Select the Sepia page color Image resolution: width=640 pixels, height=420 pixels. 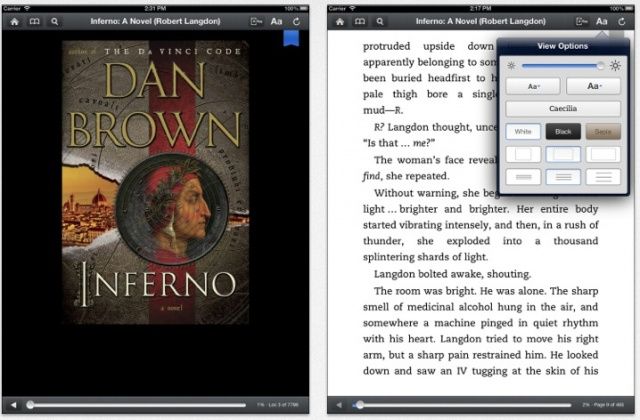click(603, 131)
